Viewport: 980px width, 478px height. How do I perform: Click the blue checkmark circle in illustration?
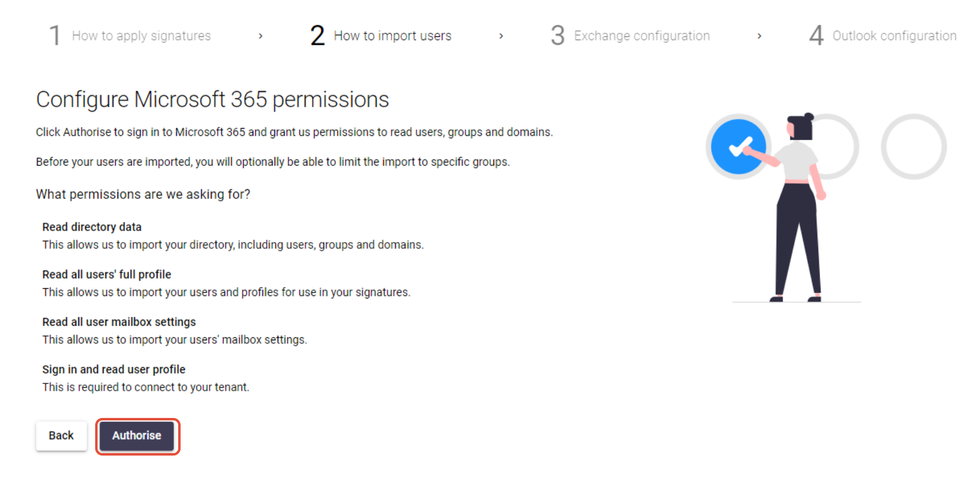[738, 147]
